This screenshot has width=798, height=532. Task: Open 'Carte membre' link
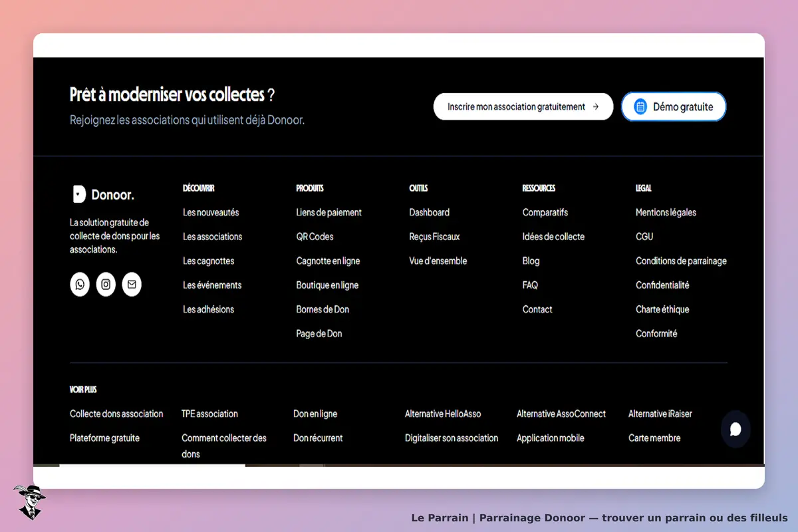(654, 438)
